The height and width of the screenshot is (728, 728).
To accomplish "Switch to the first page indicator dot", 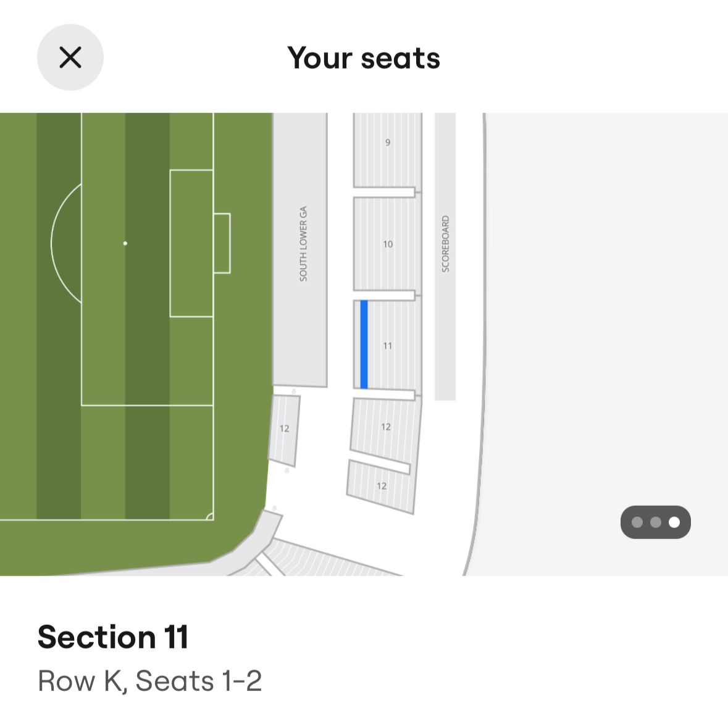I will click(x=637, y=522).
